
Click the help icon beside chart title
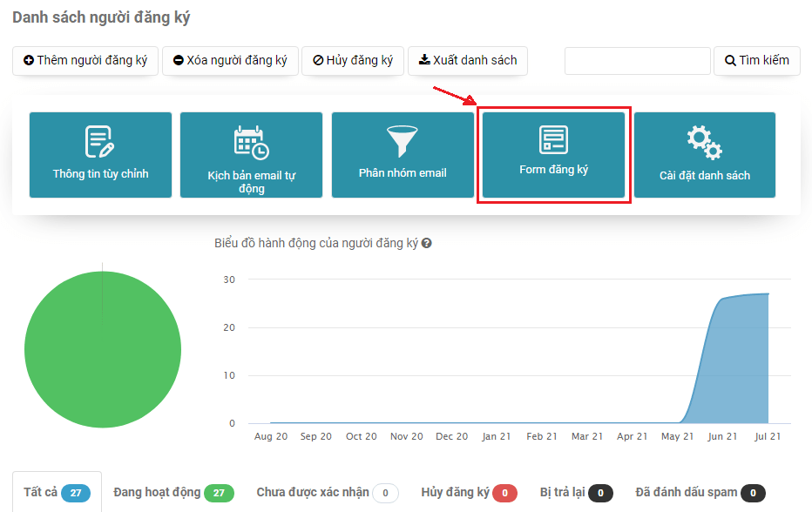click(x=427, y=244)
